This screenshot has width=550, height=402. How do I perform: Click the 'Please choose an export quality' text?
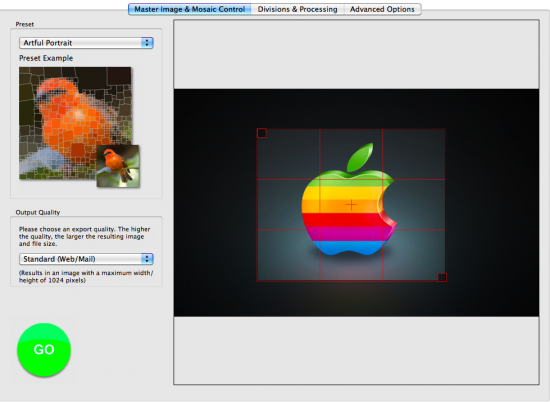pos(85,236)
